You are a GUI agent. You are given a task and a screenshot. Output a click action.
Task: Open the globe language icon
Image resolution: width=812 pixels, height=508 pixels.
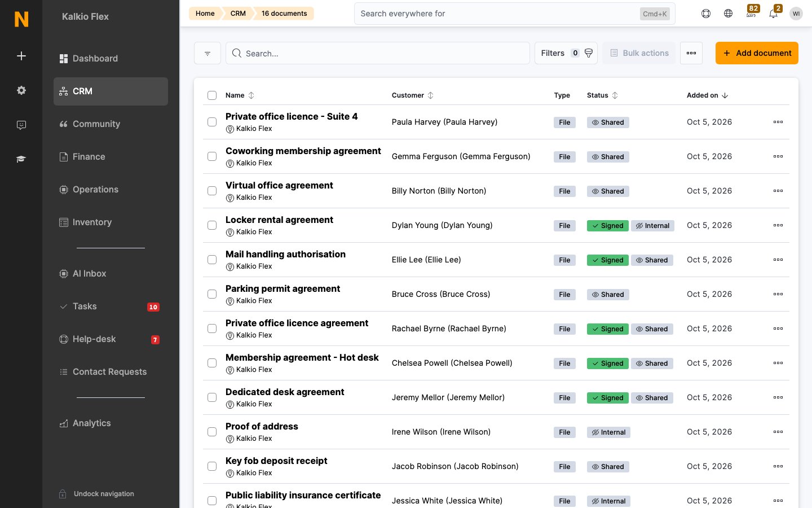coord(729,14)
